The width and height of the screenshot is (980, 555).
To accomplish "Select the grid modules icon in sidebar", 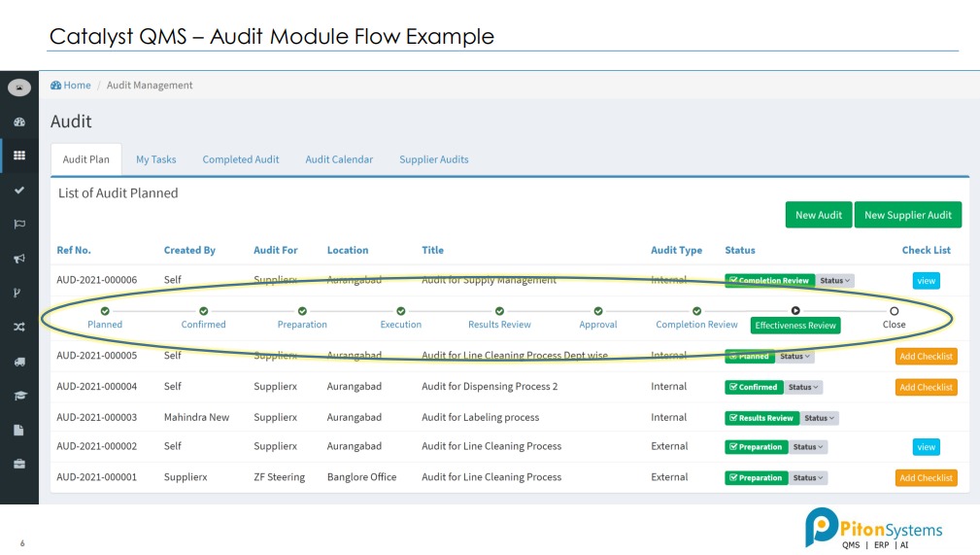I will tap(19, 156).
